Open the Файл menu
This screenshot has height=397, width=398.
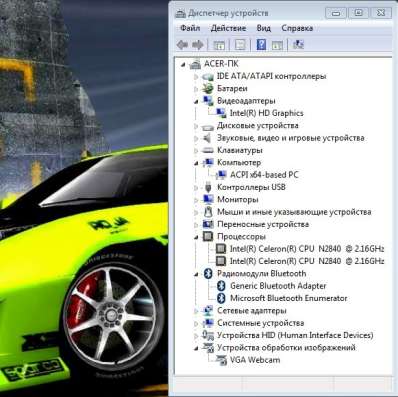[190, 28]
